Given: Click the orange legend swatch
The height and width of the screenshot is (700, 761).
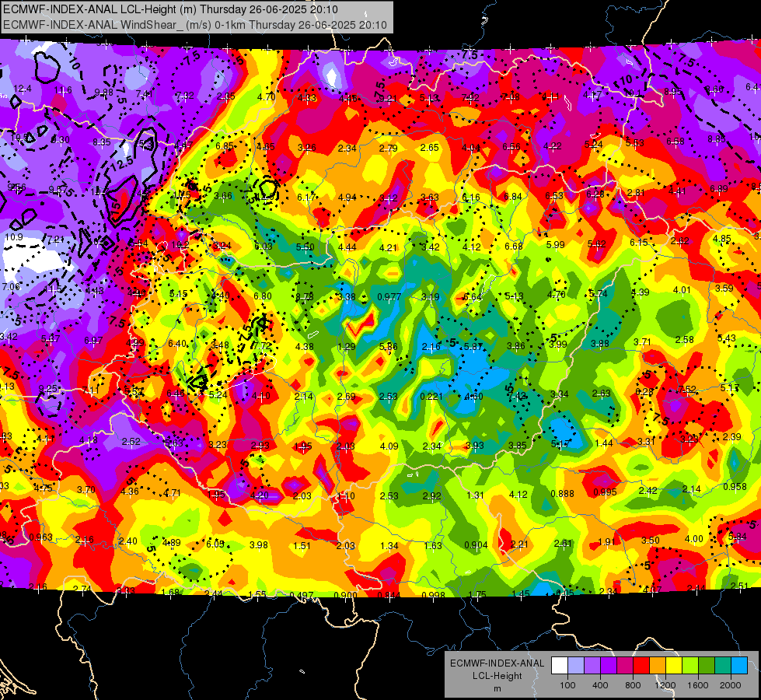Looking at the screenshot, I should pos(657,666).
